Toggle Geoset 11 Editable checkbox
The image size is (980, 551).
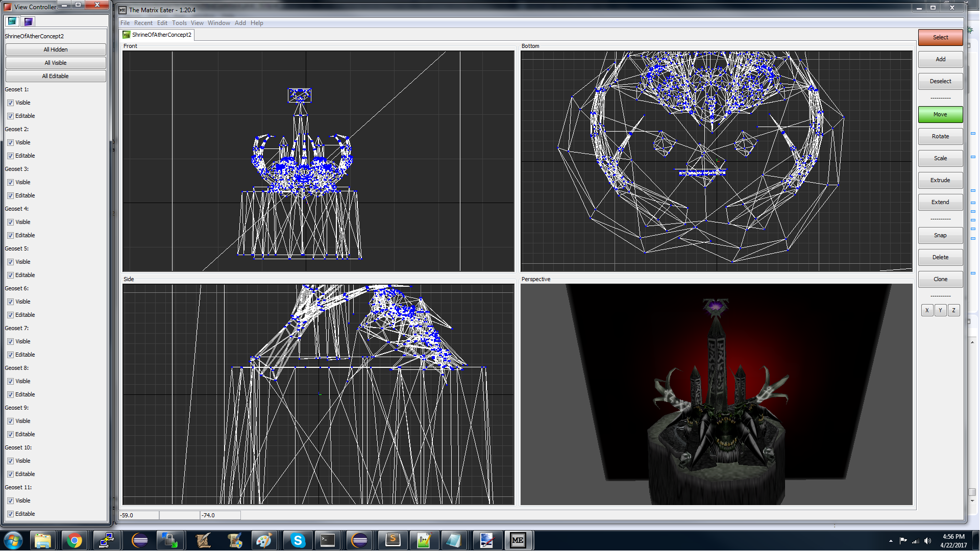10,514
